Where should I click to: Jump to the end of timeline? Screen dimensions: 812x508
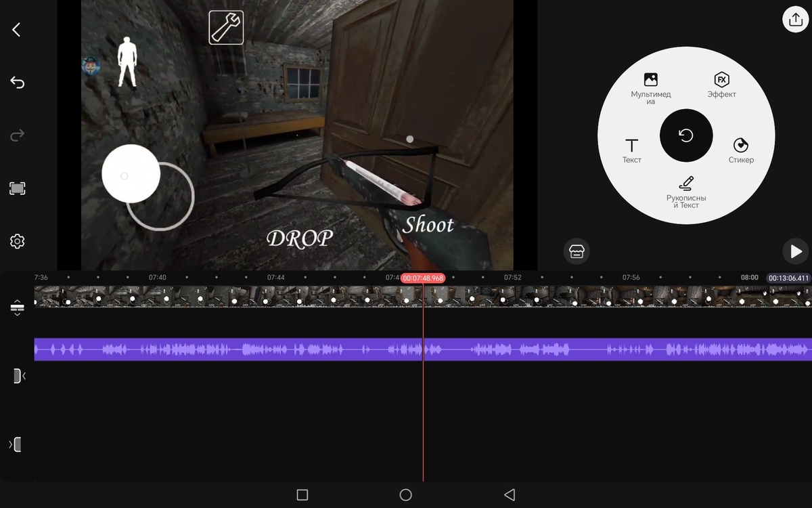pyautogui.click(x=15, y=444)
